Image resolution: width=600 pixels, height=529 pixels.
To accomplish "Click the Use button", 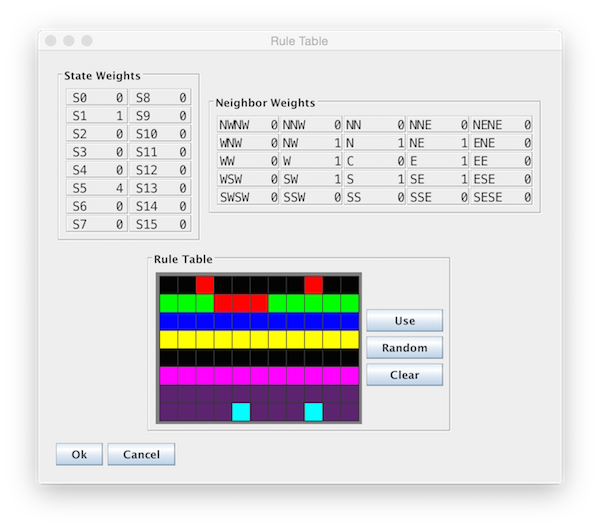I will point(404,320).
